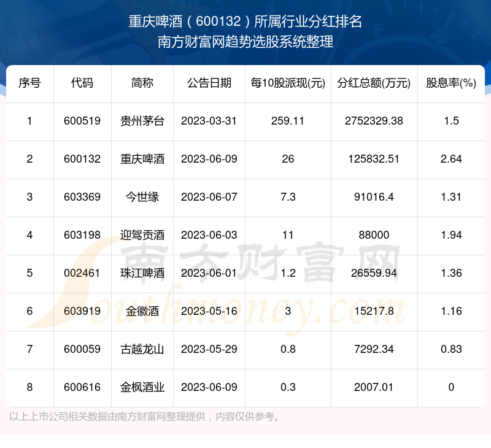Select the name 贵州茅台
491x448 pixels.
[x=142, y=121]
